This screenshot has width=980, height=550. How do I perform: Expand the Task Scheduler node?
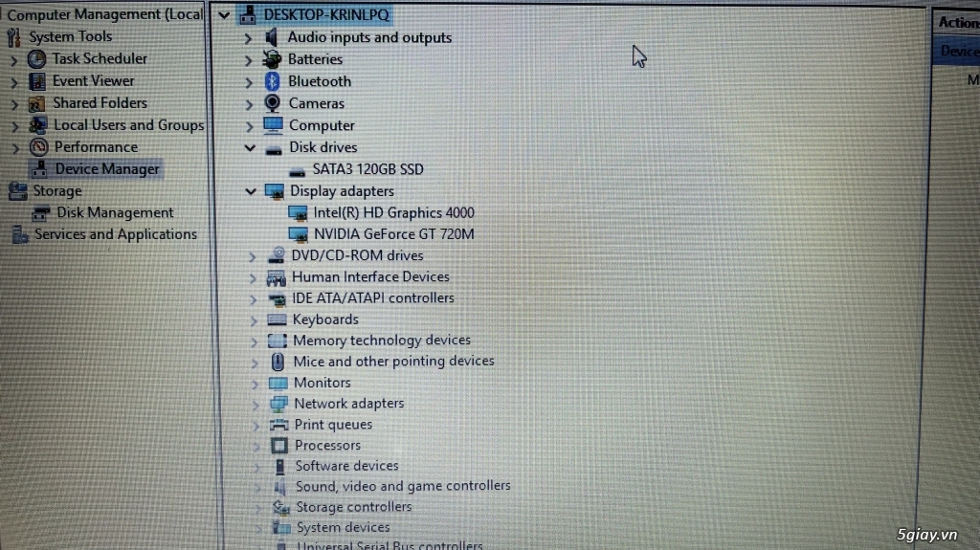pos(13,60)
